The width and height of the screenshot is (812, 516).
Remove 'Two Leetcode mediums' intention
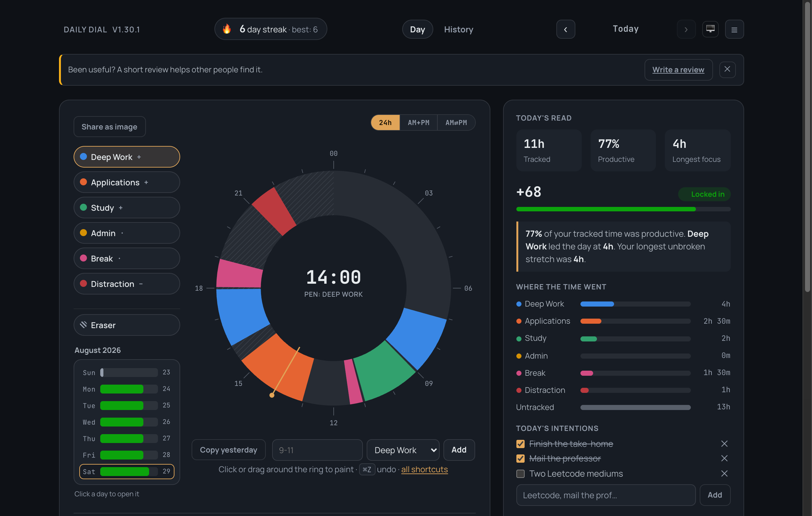(724, 473)
